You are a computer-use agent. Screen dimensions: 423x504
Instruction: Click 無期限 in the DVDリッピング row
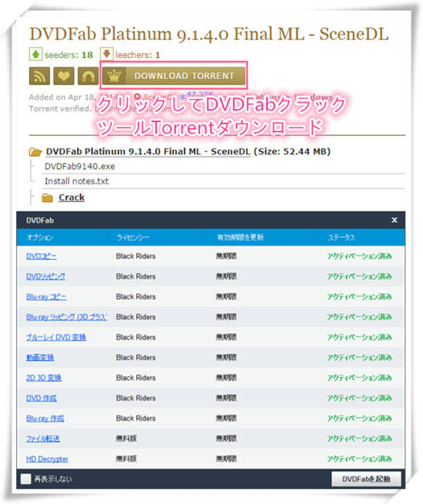point(226,276)
